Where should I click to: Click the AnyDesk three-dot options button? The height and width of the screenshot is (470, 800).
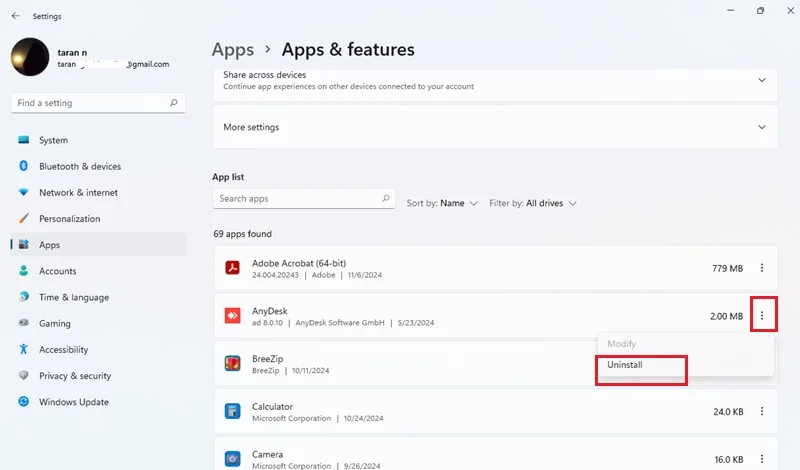point(762,316)
